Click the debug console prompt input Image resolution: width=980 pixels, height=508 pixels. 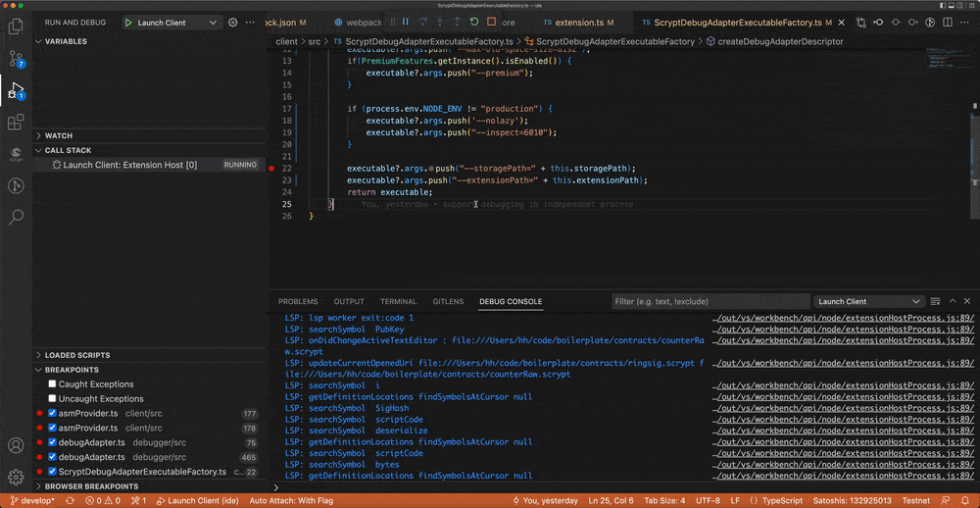coord(625,487)
